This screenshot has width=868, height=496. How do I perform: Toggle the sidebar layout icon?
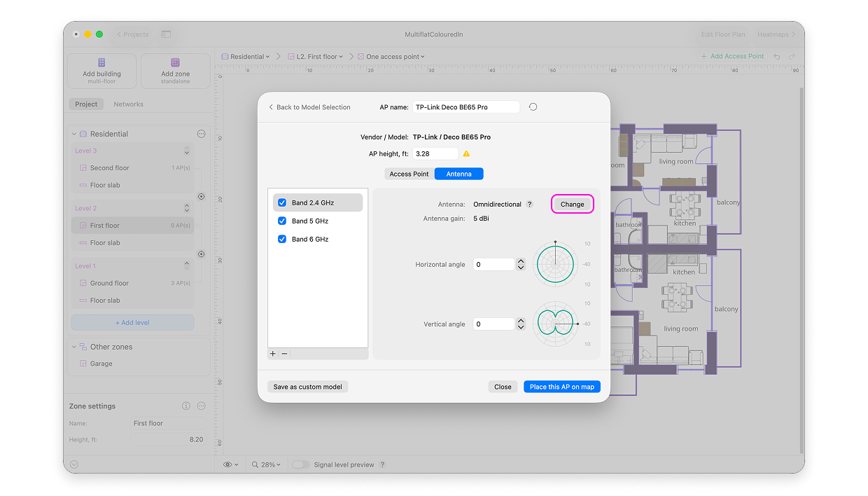coord(166,34)
